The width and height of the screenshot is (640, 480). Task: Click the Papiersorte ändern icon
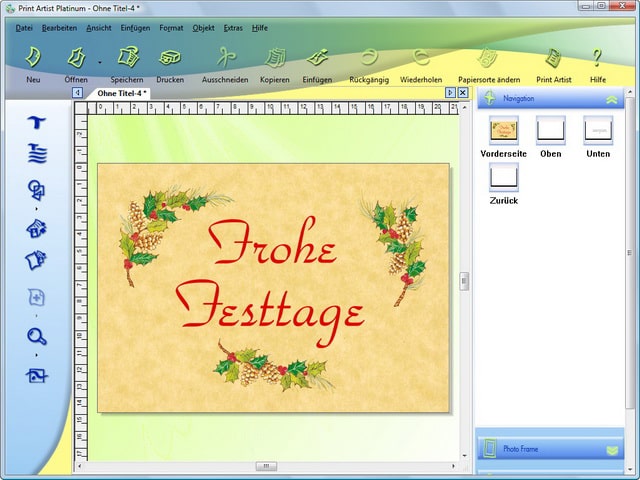[x=488, y=57]
